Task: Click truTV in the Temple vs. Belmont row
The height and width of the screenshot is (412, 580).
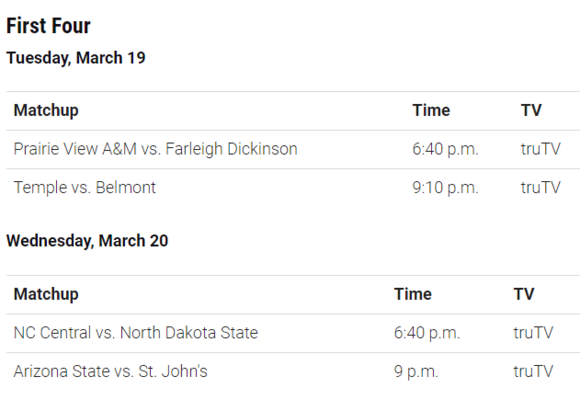Action: [541, 188]
